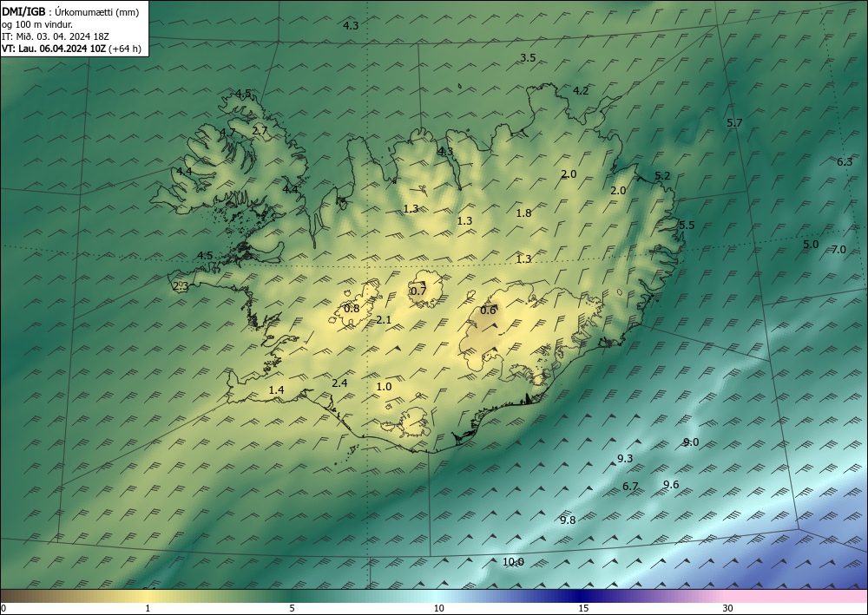The width and height of the screenshot is (868, 615).
Task: Click the 1 tick on the color scale
Action: click(148, 609)
